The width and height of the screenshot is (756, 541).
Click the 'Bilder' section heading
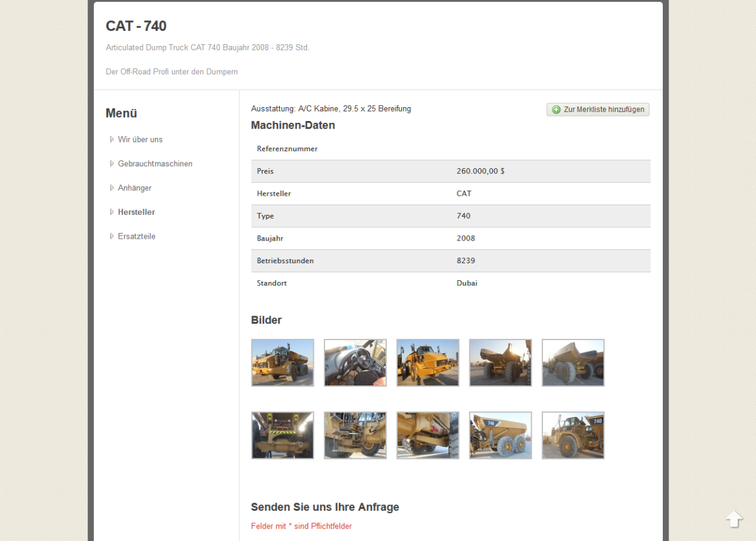pyautogui.click(x=266, y=320)
